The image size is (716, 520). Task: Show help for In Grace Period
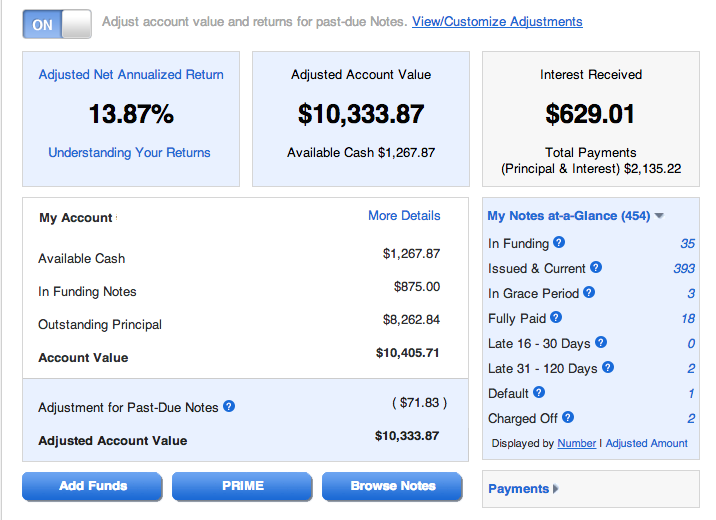pos(589,292)
